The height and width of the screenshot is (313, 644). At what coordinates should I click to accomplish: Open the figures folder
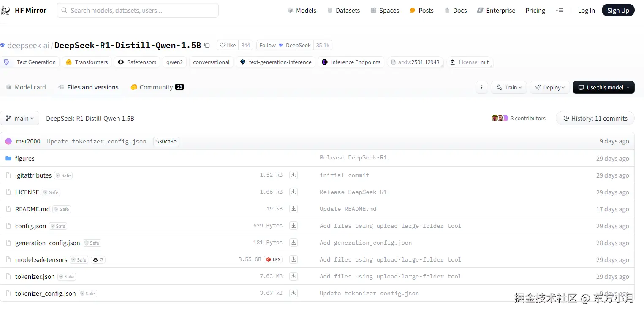click(25, 159)
